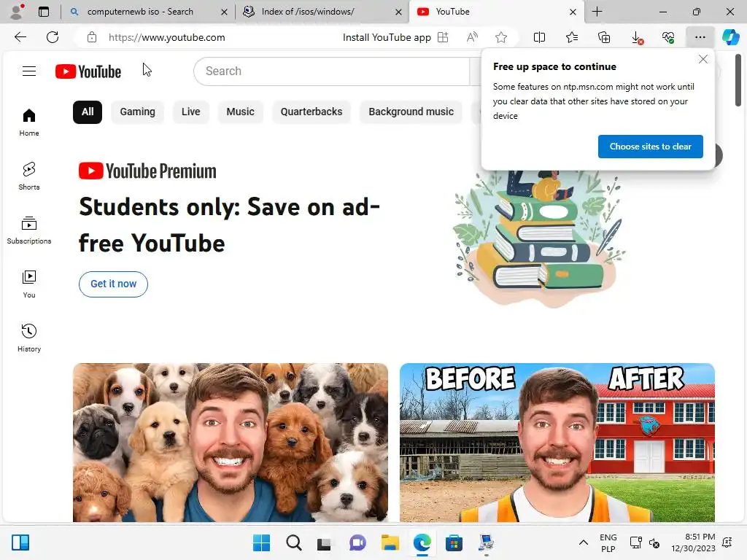Activate Read aloud icon in address bar
Screen dimensions: 747x560
point(472,37)
